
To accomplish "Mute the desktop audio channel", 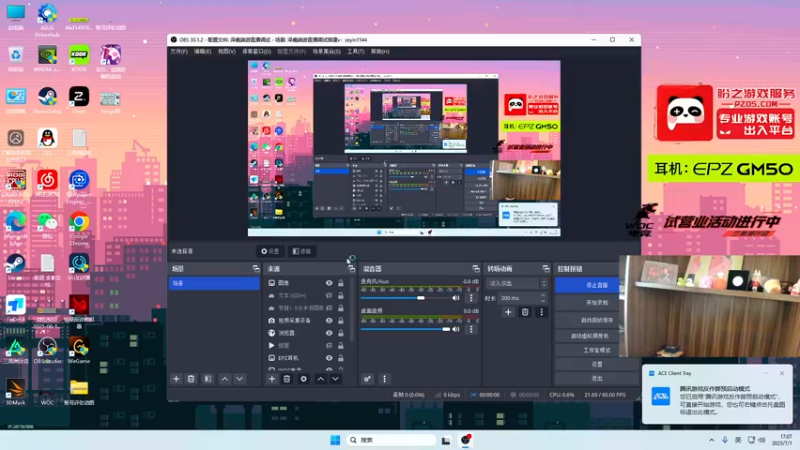I will point(456,329).
